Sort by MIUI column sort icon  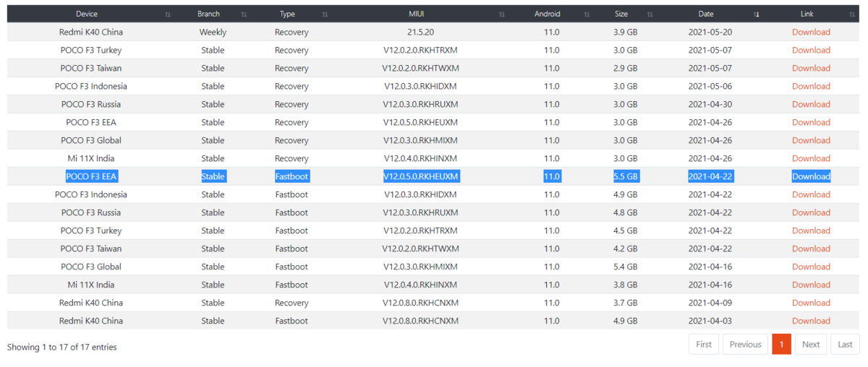tap(502, 14)
